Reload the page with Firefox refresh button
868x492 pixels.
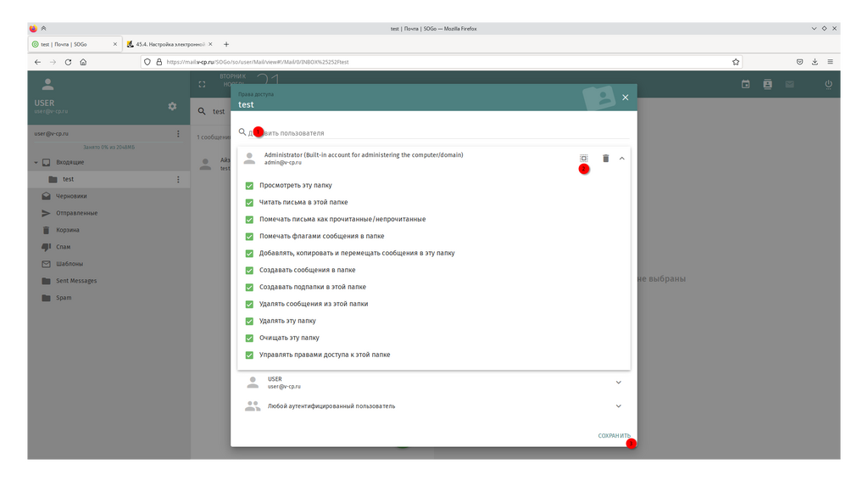click(69, 62)
